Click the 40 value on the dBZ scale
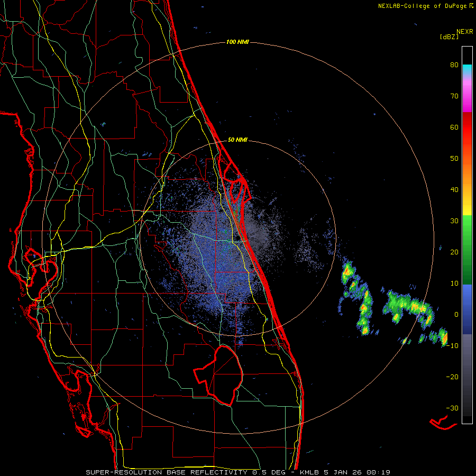The height and width of the screenshot is (476, 476). [454, 190]
